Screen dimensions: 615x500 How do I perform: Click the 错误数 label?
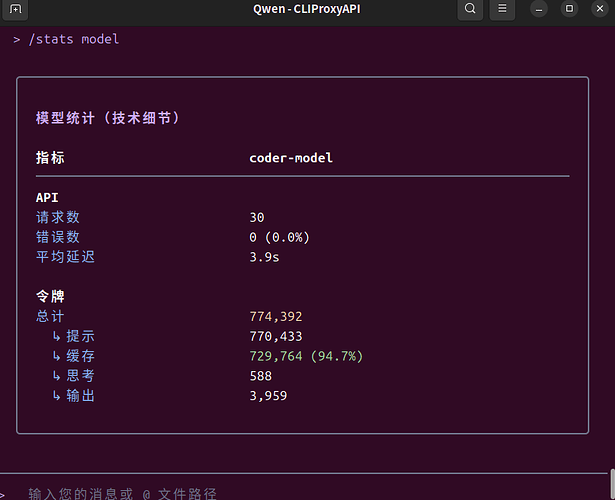point(58,237)
